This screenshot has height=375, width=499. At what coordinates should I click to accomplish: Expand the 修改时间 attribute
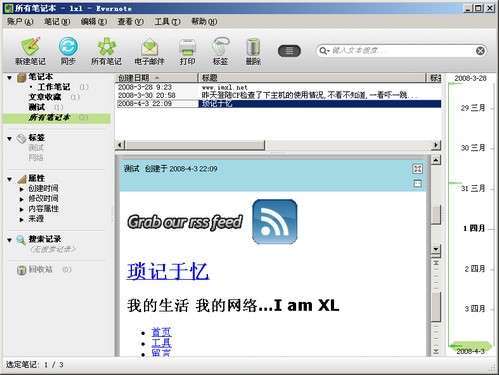pos(22,199)
